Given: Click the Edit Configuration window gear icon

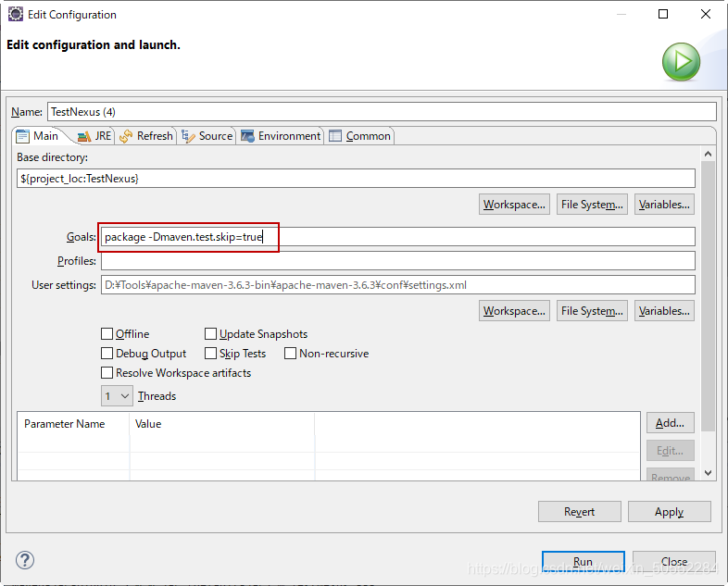Looking at the screenshot, I should [16, 15].
